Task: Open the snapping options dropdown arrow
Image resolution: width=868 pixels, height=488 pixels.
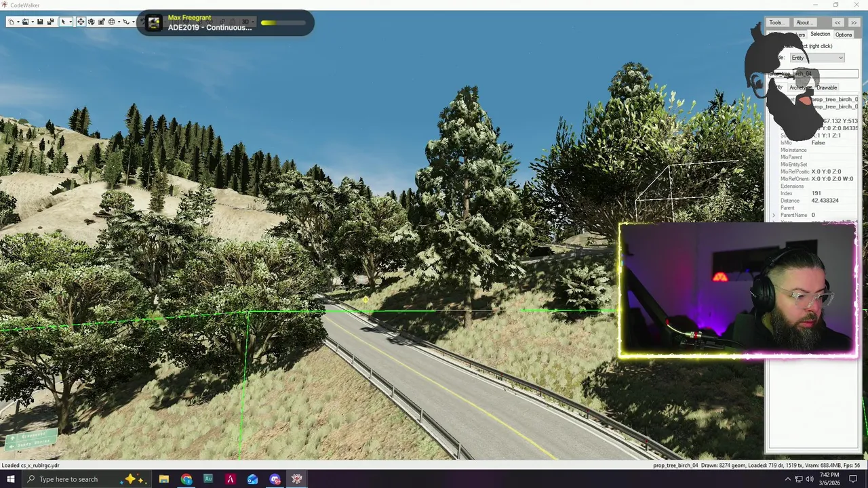Action: (134, 22)
